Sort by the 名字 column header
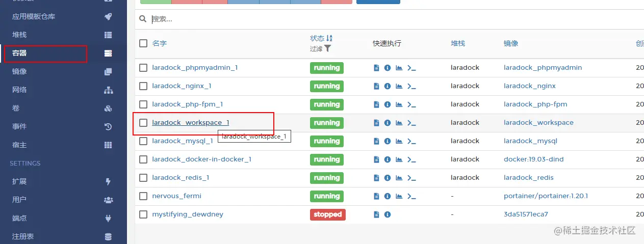 coord(160,43)
